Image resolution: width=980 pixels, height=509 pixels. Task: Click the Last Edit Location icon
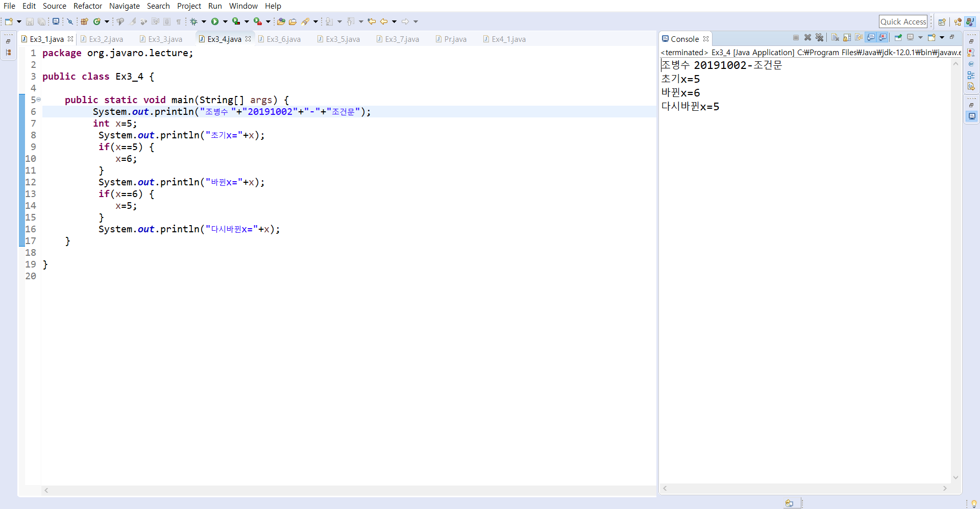tap(372, 21)
